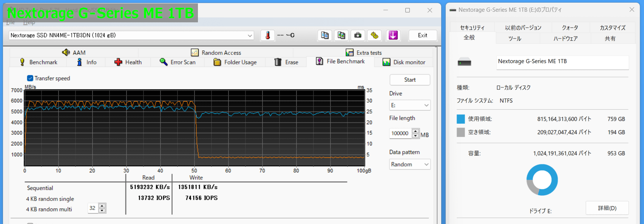Open the Drive E: dropdown
644x224 pixels.
point(410,105)
